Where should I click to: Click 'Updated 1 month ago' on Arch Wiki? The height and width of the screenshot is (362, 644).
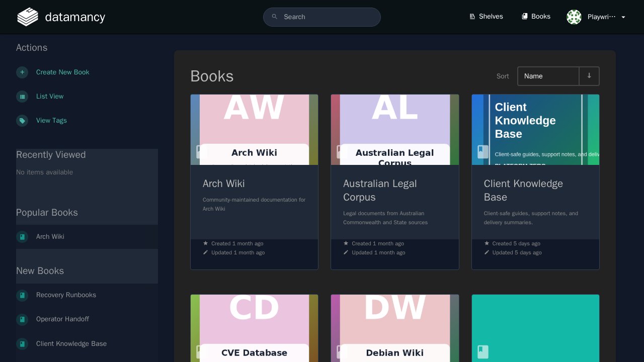(238, 252)
